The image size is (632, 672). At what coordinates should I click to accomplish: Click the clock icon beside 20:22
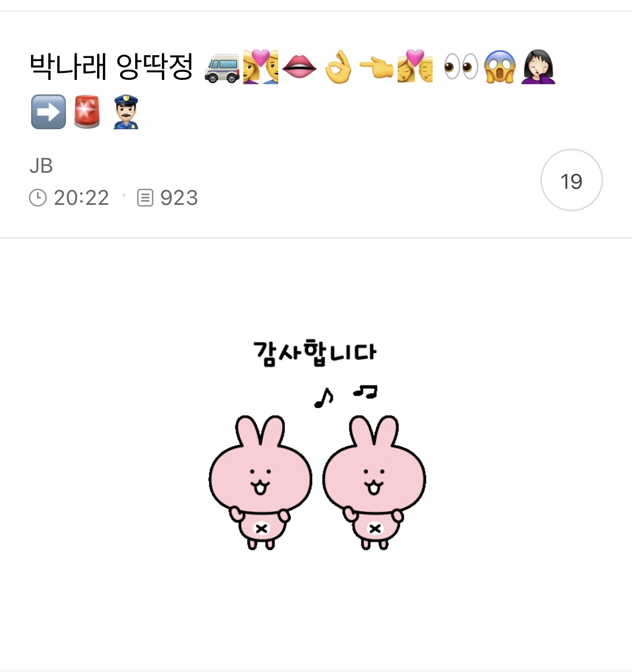38,198
